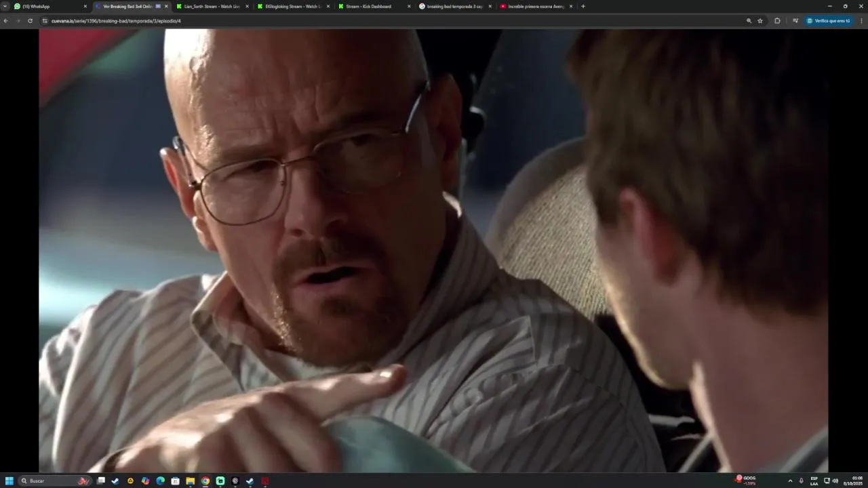868x488 pixels.
Task: View site information icon in address bar
Action: (45, 21)
